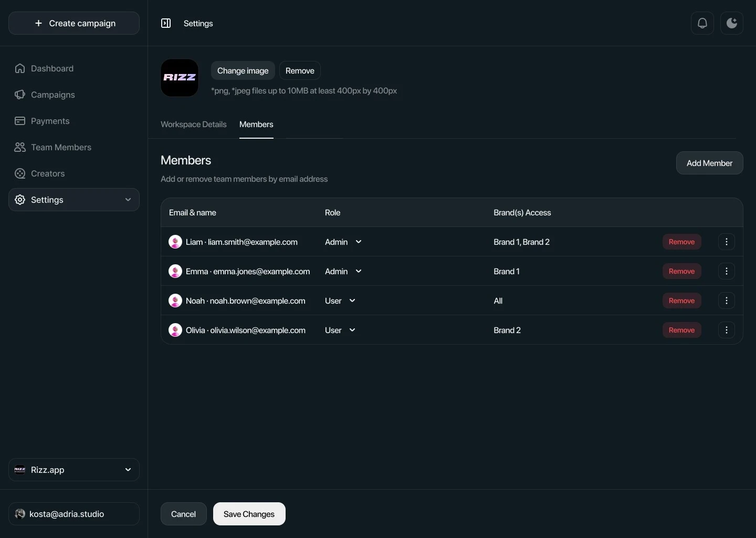Switch to Workspace Details tab
The height and width of the screenshot is (538, 756).
tap(194, 125)
